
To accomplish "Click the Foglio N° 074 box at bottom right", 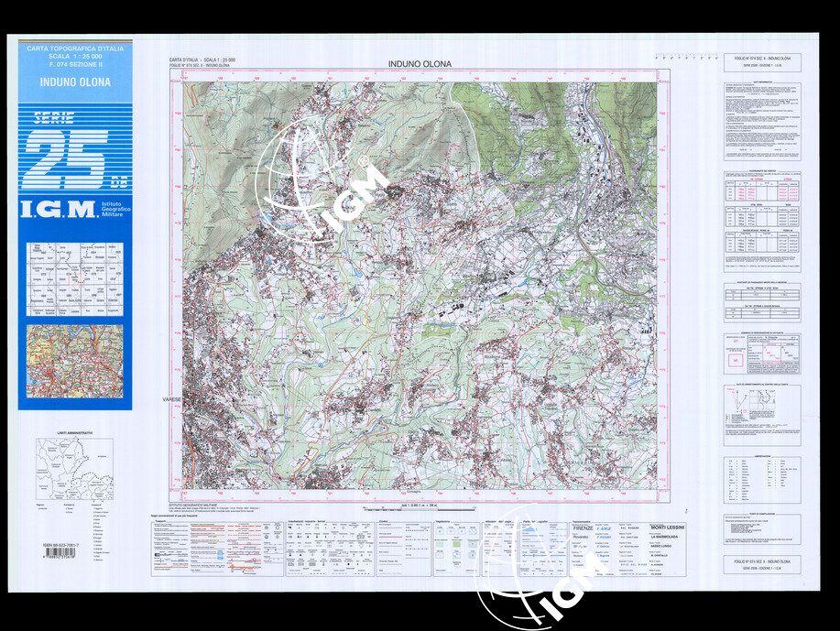I will [761, 563].
